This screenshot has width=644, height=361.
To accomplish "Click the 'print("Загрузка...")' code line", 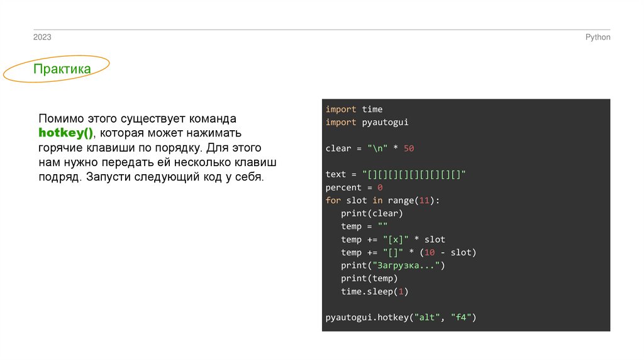I will click(x=392, y=265).
